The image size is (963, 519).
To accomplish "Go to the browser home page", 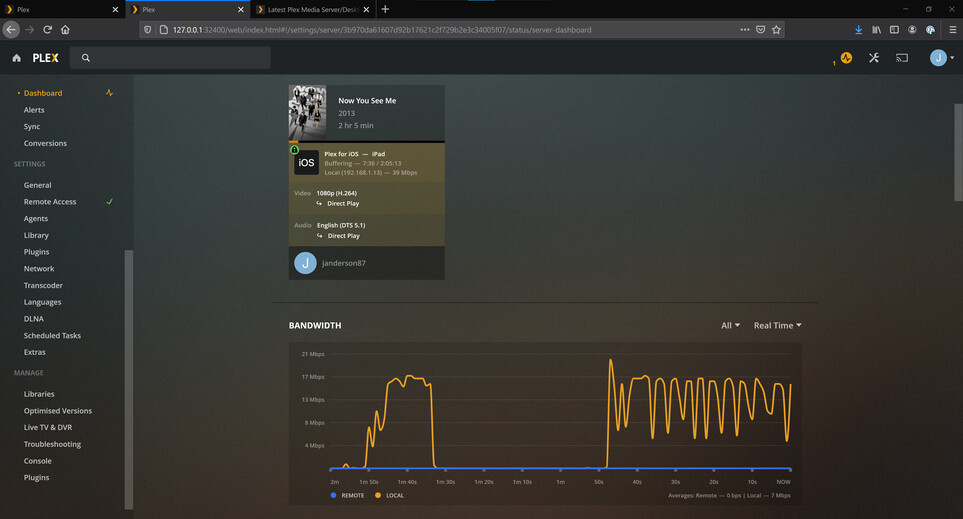I will pyautogui.click(x=65, y=29).
